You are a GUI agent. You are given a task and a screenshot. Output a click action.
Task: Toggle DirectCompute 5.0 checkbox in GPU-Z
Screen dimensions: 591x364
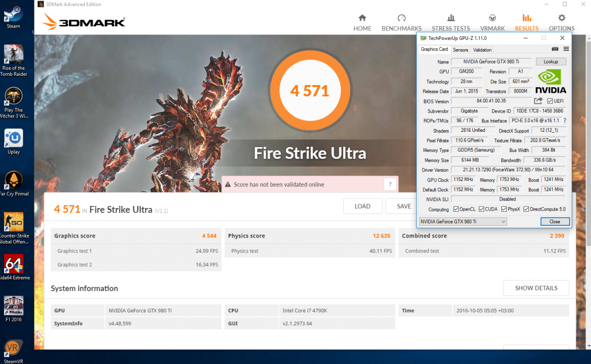click(526, 209)
